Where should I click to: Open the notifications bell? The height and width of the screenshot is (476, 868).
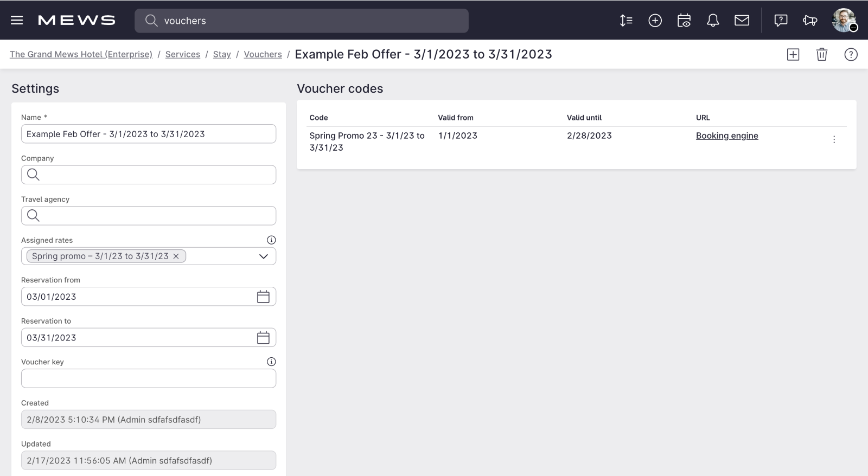713,21
